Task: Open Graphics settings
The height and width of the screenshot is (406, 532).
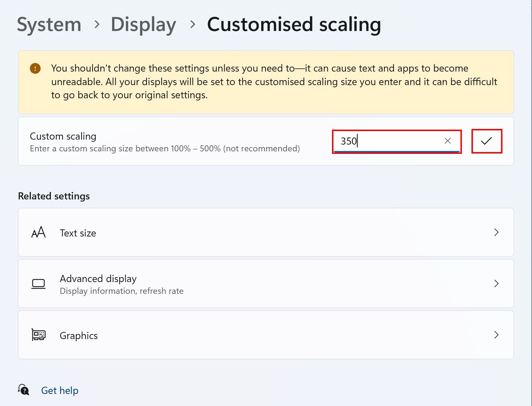Action: [x=266, y=335]
